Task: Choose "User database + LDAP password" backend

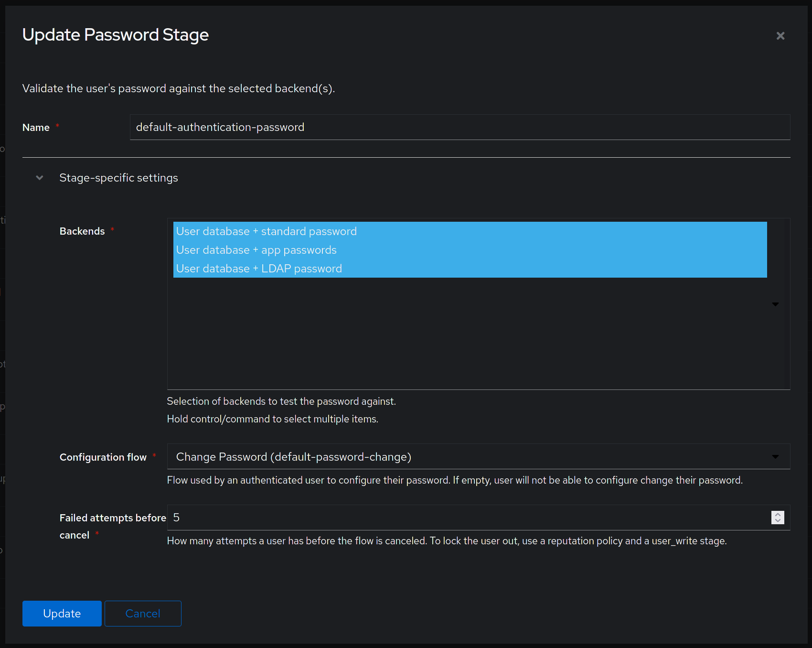Action: pos(259,269)
